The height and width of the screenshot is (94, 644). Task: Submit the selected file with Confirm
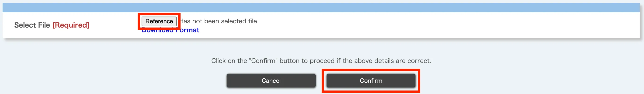(x=371, y=80)
